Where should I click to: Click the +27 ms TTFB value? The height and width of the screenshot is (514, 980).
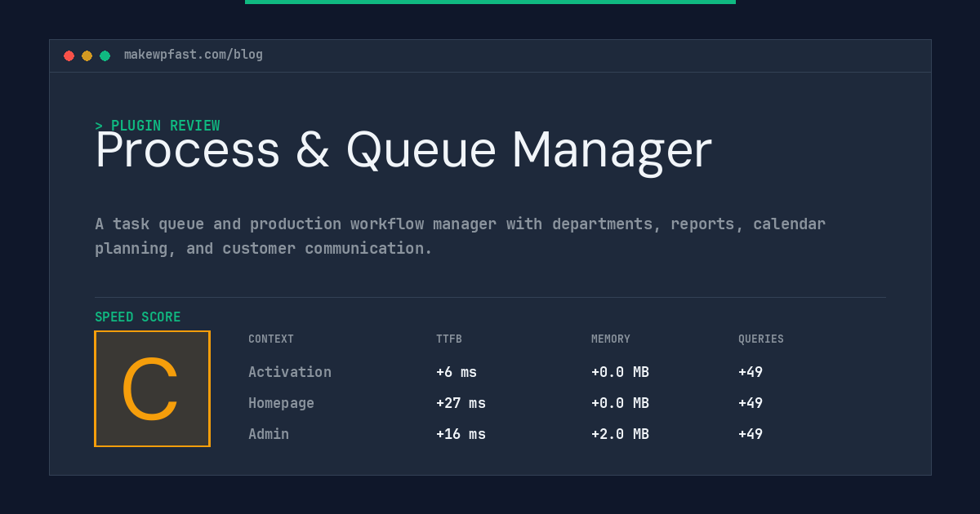(461, 403)
